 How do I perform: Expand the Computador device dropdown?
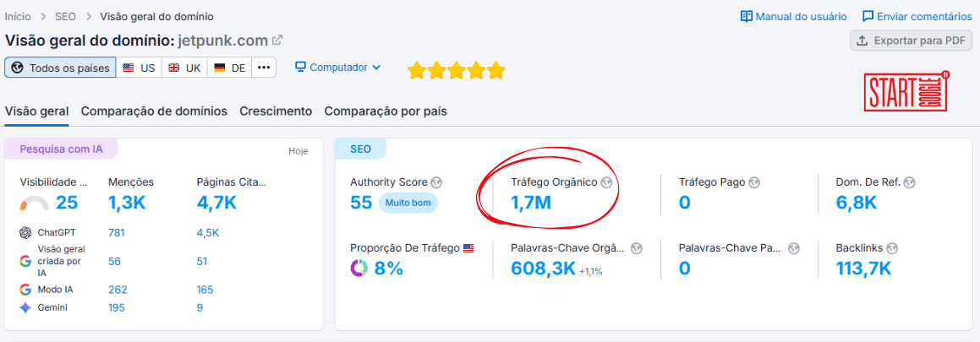(338, 68)
